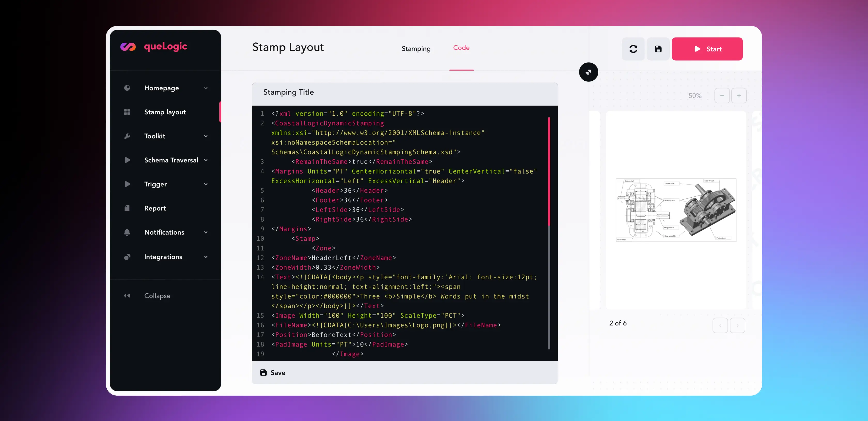Click the queLogic logo icon
This screenshot has height=421, width=868.
coord(128,47)
